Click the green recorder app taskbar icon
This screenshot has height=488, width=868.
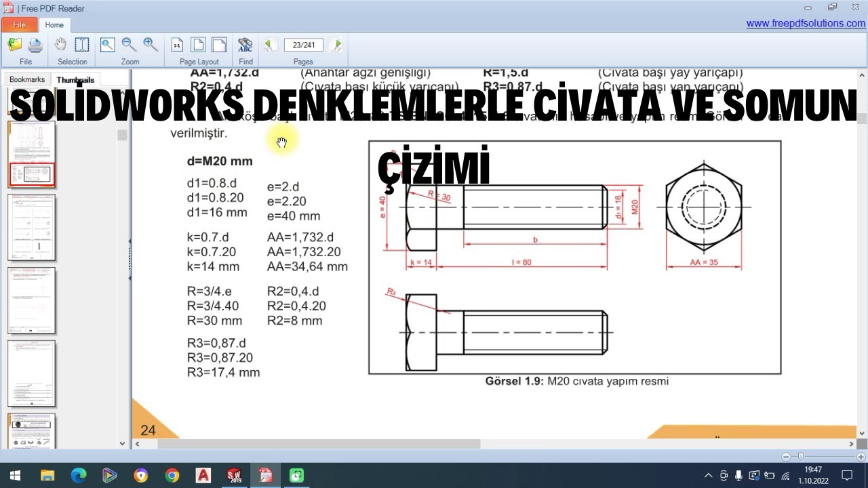[x=296, y=475]
